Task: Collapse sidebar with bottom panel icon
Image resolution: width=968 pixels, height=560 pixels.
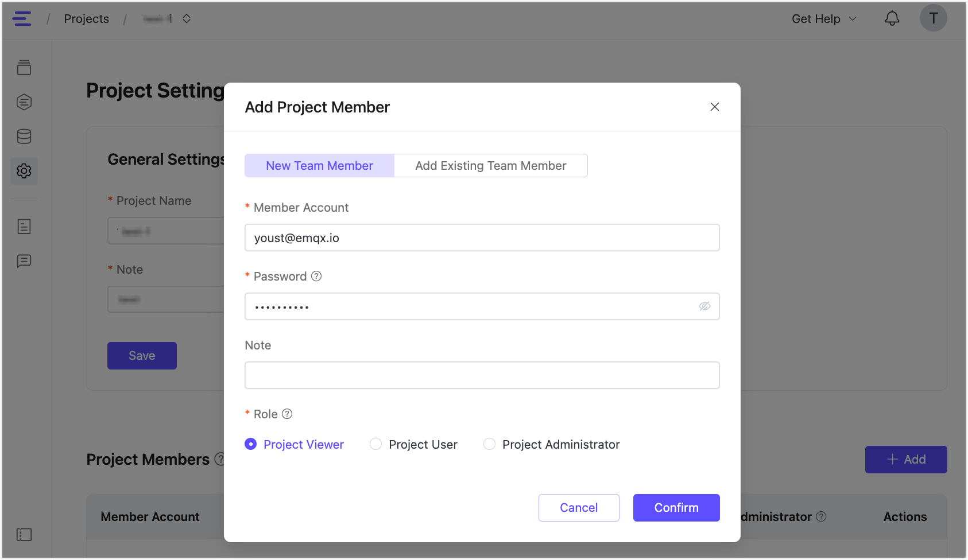Action: coord(24,535)
